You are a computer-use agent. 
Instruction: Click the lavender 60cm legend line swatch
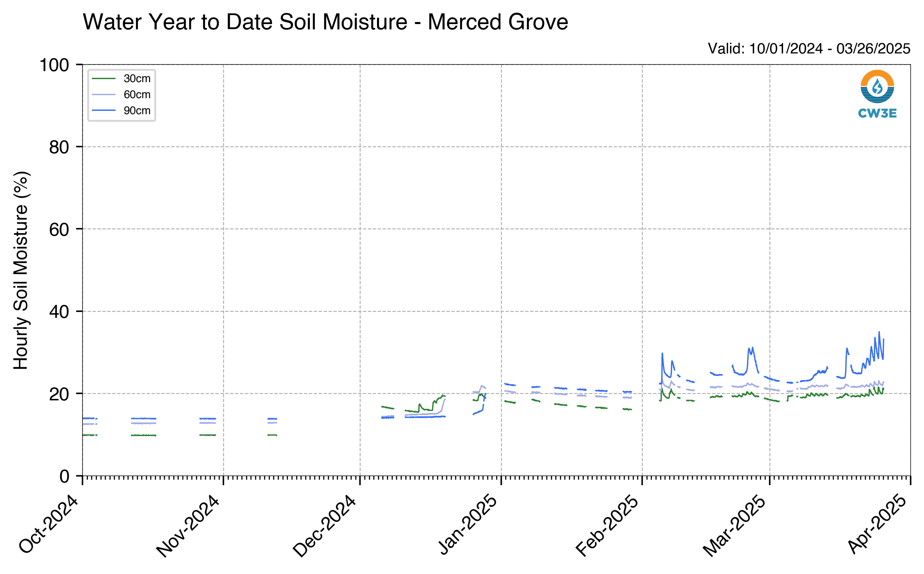(x=104, y=94)
